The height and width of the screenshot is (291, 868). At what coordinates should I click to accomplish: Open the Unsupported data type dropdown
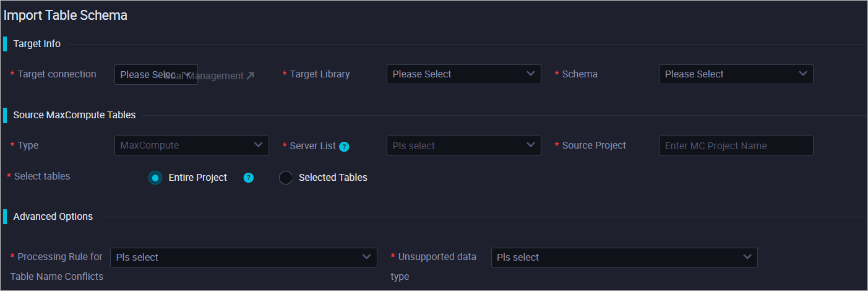point(624,258)
